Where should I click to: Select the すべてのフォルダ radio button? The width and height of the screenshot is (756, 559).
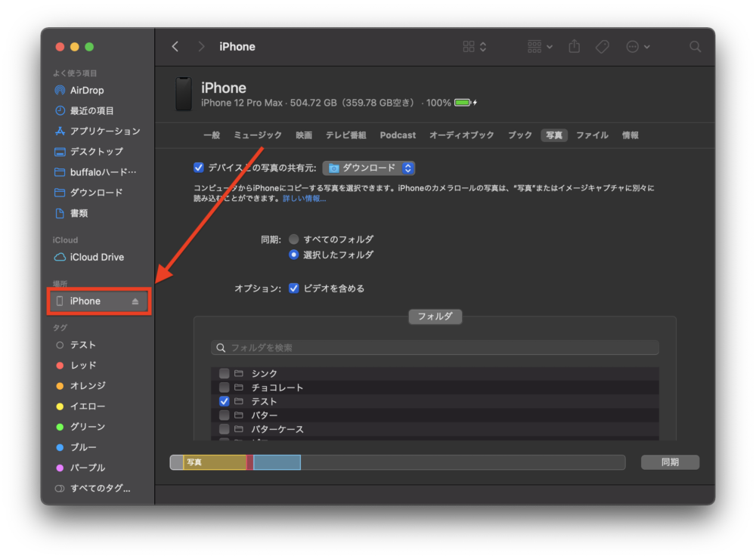point(293,239)
